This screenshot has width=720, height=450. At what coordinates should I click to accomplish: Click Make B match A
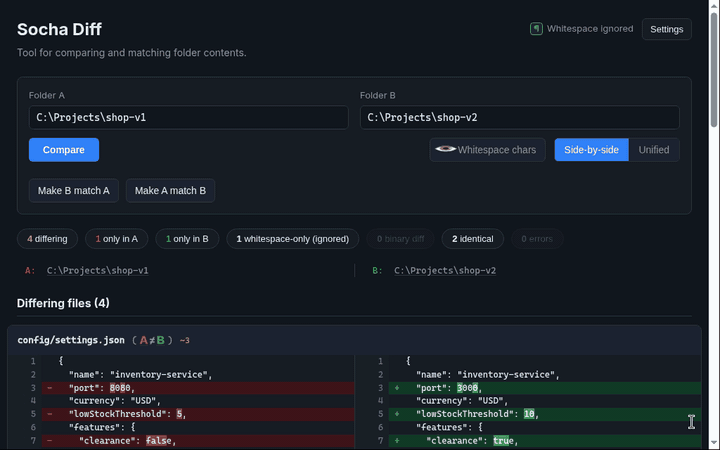(x=73, y=191)
